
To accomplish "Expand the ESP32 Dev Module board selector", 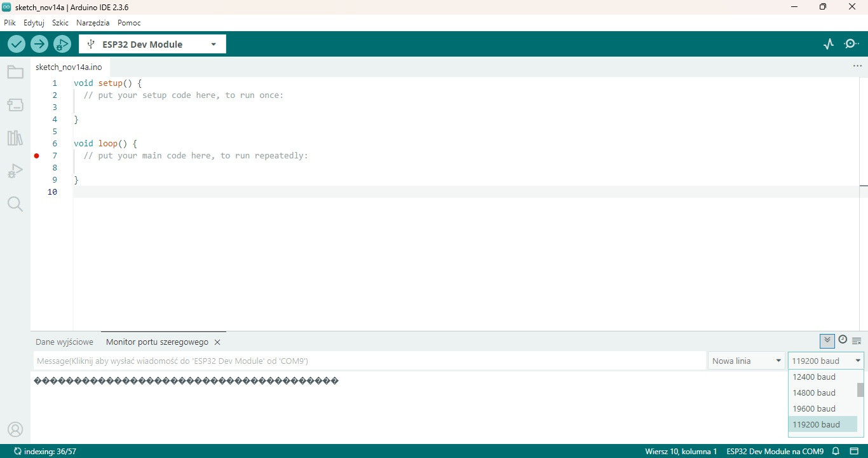I will pyautogui.click(x=153, y=44).
